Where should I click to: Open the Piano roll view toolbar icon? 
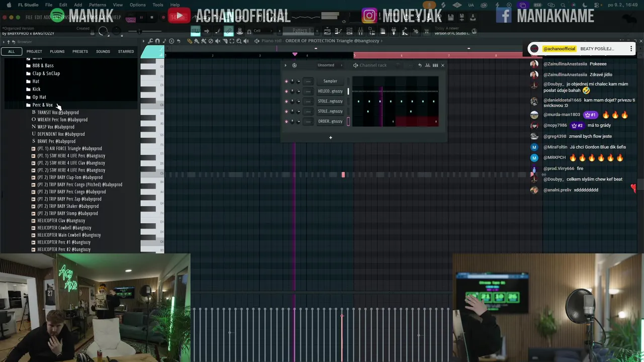pyautogui.click(x=338, y=31)
